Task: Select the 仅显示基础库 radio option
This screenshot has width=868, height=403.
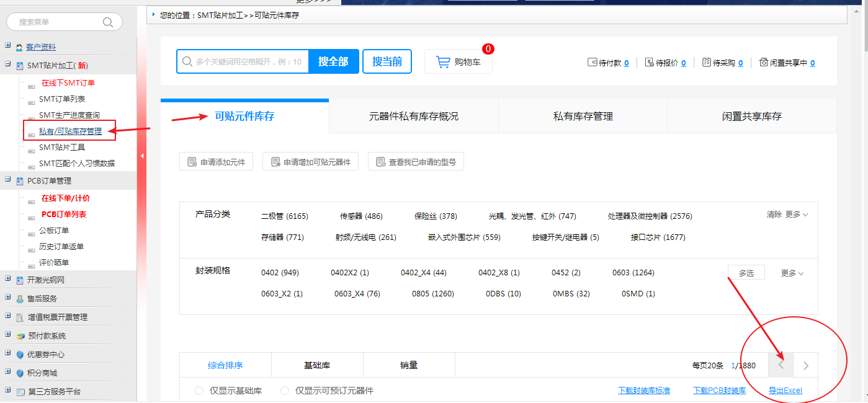Action: 199,391
